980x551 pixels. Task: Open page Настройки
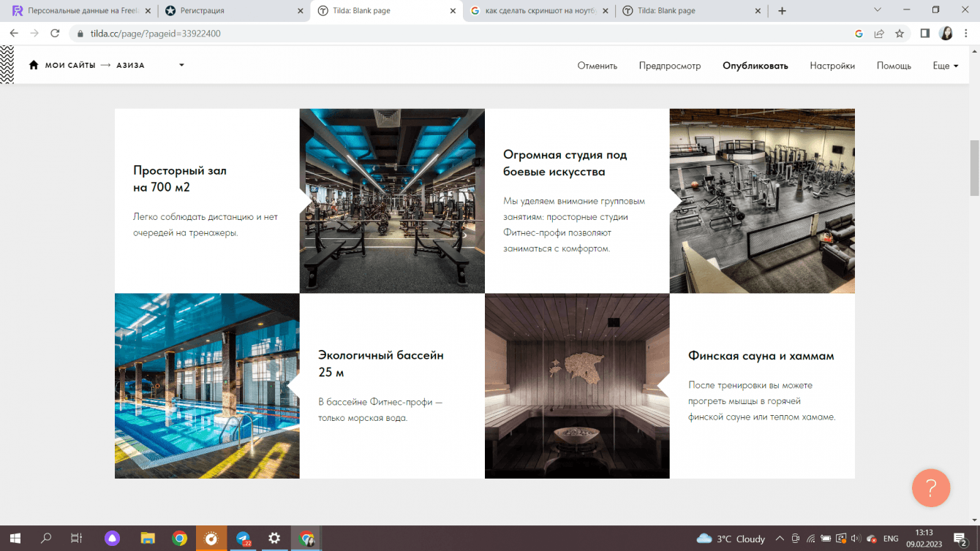coord(832,66)
